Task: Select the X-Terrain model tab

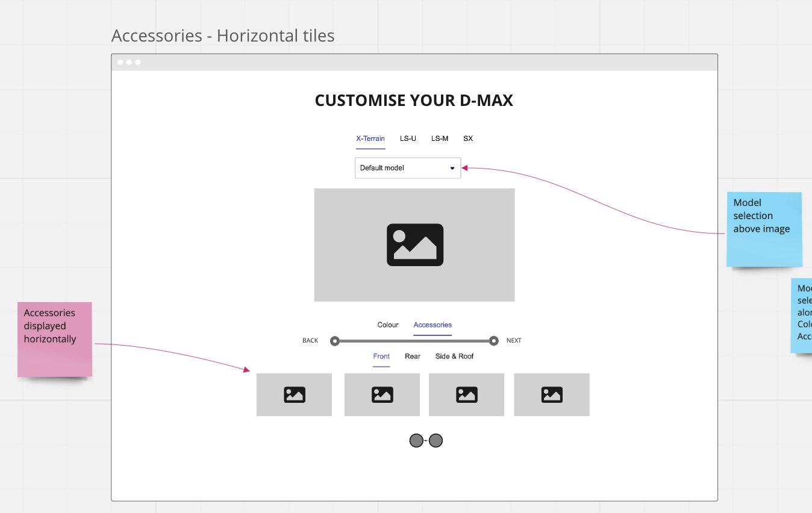Action: [370, 138]
